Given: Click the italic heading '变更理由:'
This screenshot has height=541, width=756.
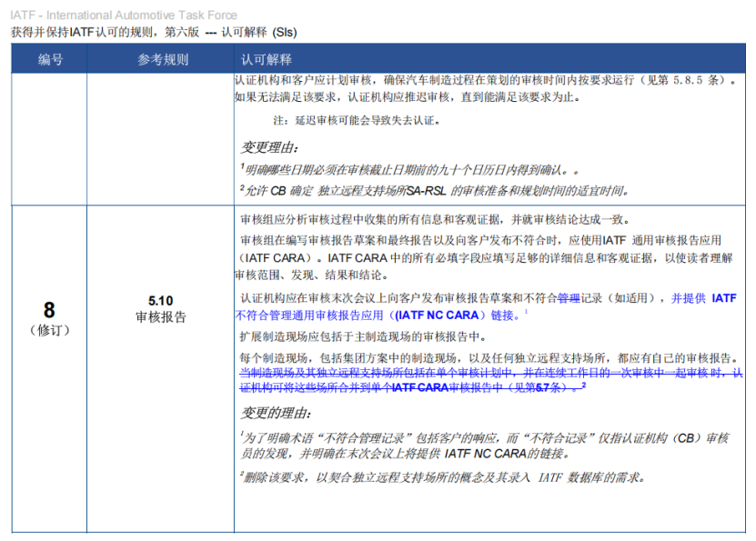Looking at the screenshot, I should [x=269, y=147].
